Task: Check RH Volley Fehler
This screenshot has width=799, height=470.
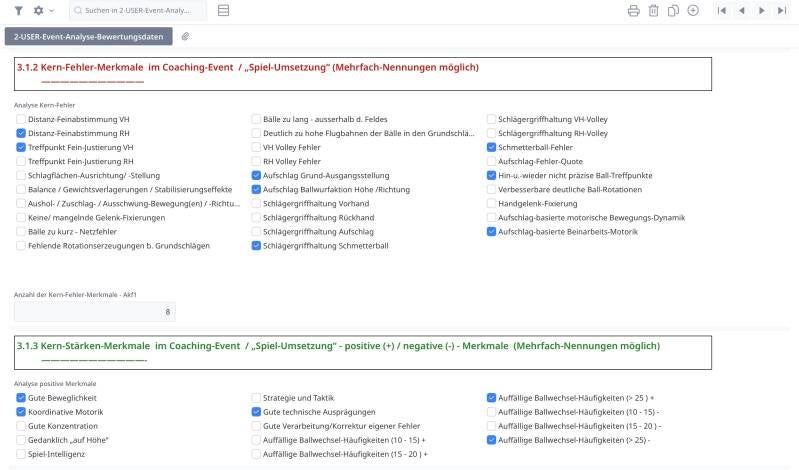Action: (256, 161)
